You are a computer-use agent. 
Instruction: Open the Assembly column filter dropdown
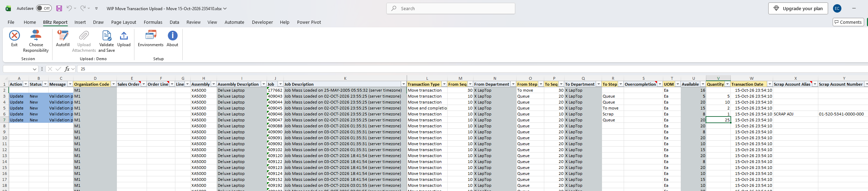pos(213,84)
